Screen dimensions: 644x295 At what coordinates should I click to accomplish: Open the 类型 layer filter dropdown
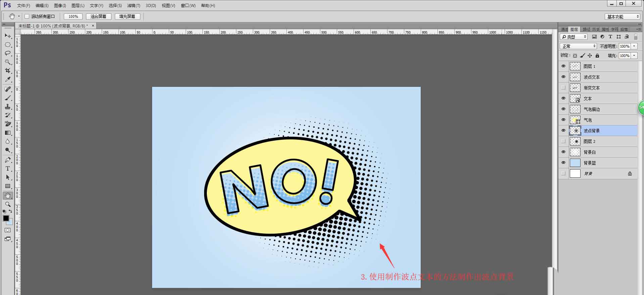[574, 37]
